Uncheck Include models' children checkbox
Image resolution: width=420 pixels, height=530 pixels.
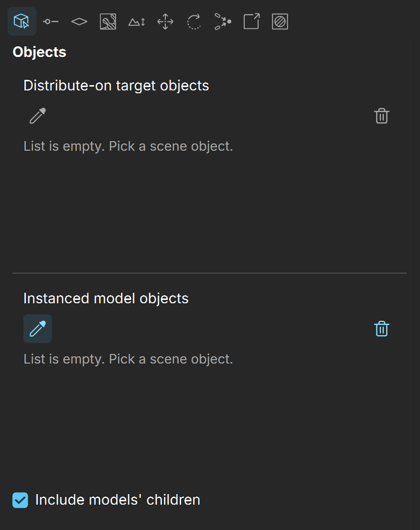20,500
